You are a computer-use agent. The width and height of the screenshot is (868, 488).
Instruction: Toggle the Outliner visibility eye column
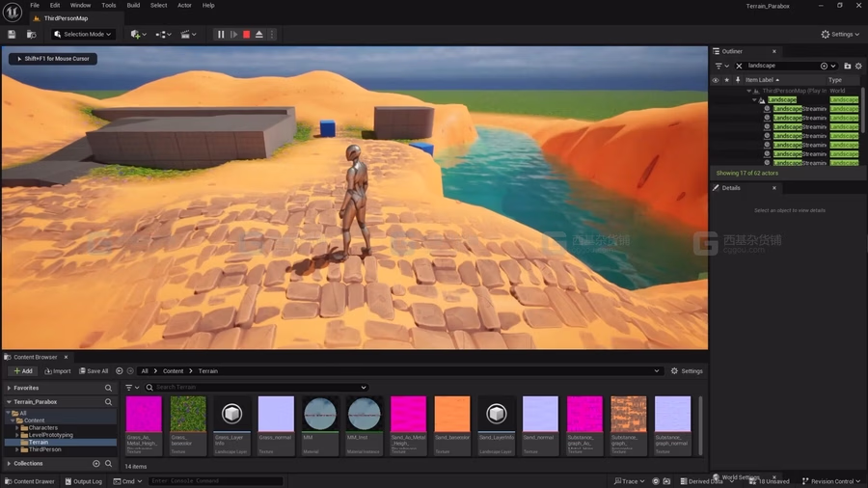[x=716, y=80]
